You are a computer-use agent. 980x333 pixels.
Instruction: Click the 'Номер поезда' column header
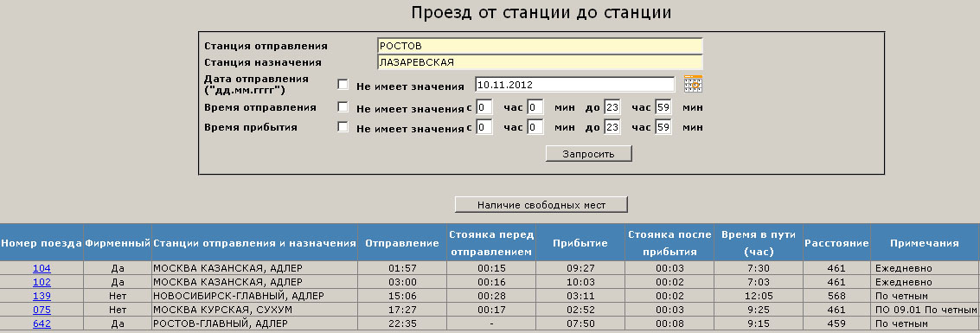(x=42, y=243)
